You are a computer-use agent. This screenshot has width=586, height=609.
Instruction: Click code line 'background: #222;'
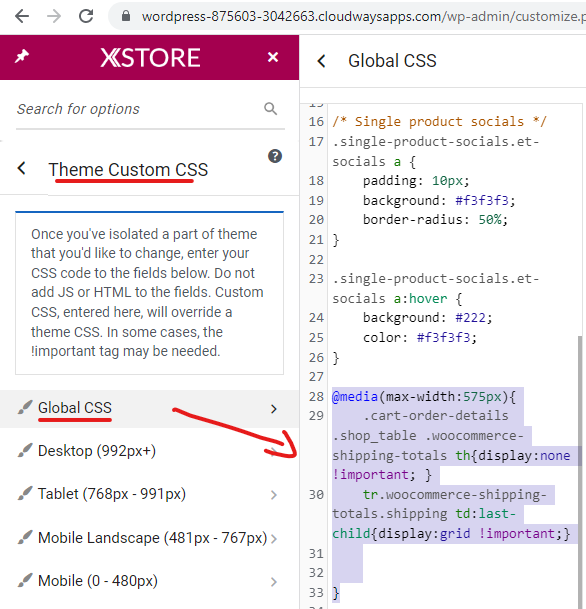[x=427, y=318]
